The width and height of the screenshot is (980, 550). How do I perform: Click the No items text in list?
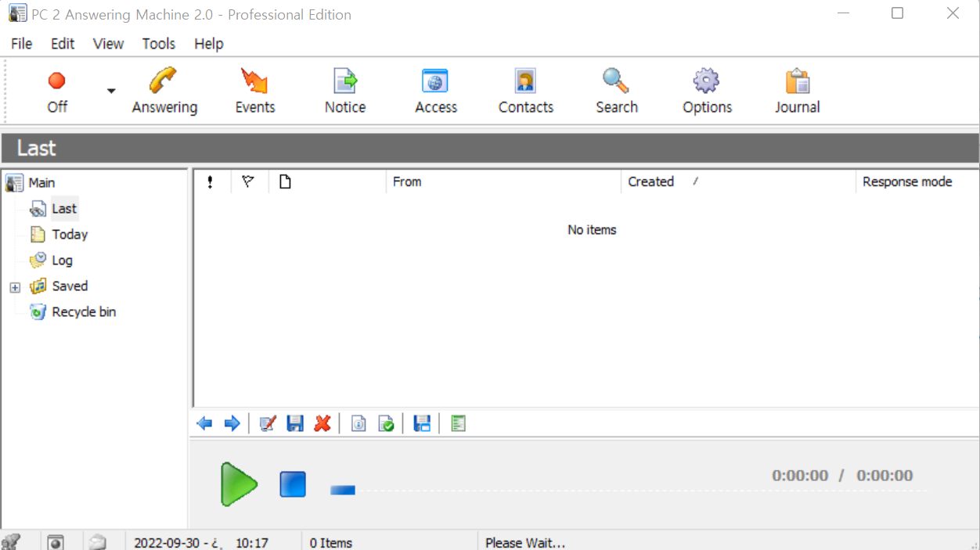[592, 230]
